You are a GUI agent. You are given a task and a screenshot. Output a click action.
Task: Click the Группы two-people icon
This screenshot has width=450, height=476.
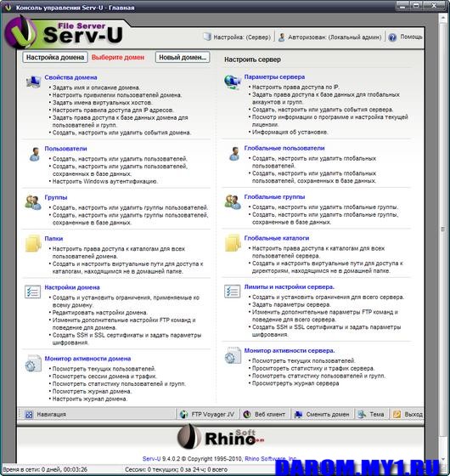tap(33, 202)
